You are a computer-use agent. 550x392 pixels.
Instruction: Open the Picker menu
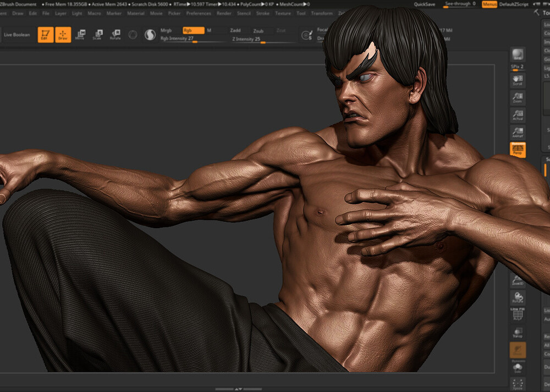pyautogui.click(x=174, y=13)
